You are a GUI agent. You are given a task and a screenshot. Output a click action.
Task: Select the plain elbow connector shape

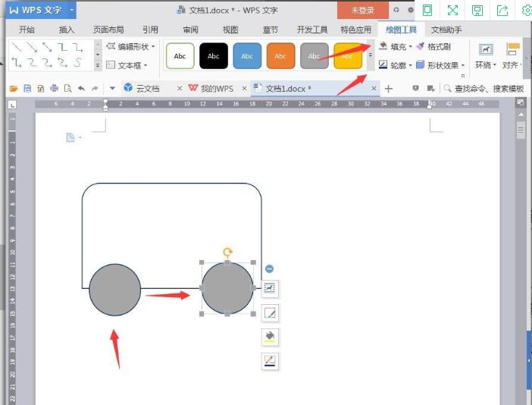pos(62,47)
